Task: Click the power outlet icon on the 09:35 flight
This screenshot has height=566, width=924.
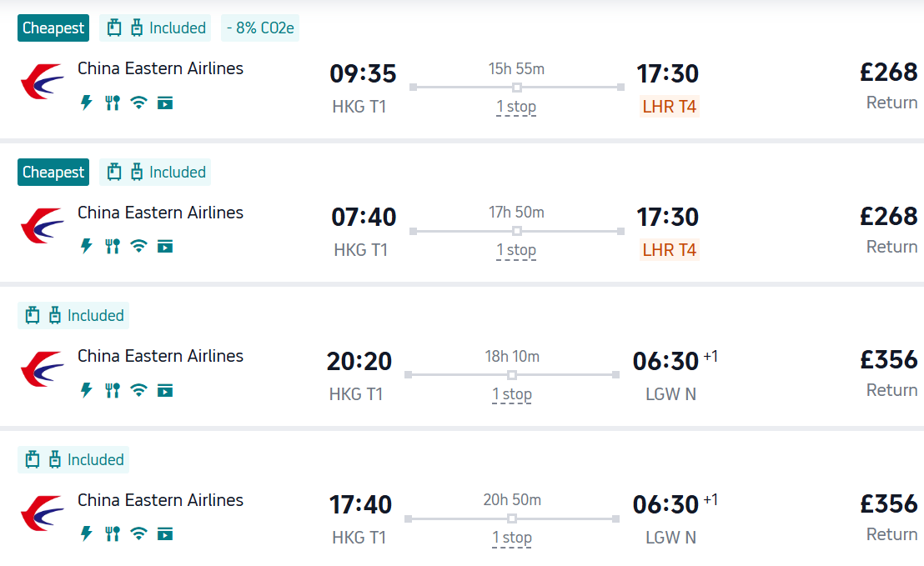Action: tap(86, 103)
